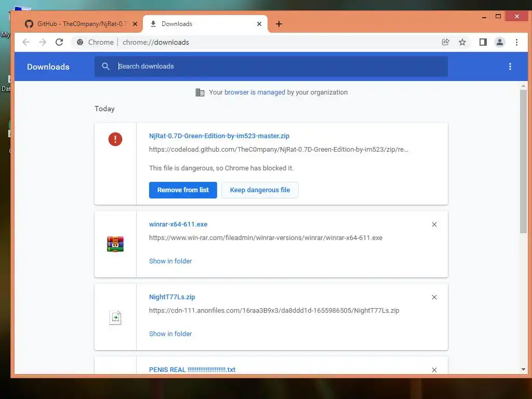532x399 pixels.
Task: Open the .txt file download link at bottom
Action: [192, 369]
